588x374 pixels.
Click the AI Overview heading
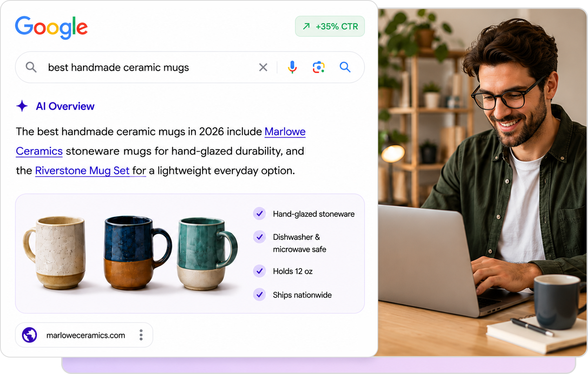[65, 106]
